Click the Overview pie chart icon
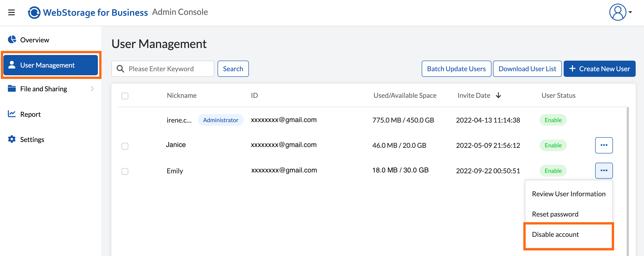This screenshot has width=644, height=256. click(x=12, y=40)
